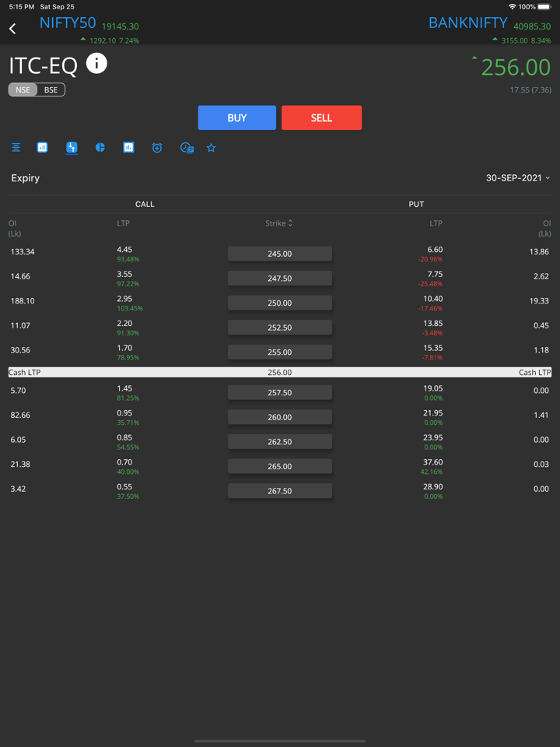
Task: Select the option chain arrows icon
Action: (x=72, y=147)
